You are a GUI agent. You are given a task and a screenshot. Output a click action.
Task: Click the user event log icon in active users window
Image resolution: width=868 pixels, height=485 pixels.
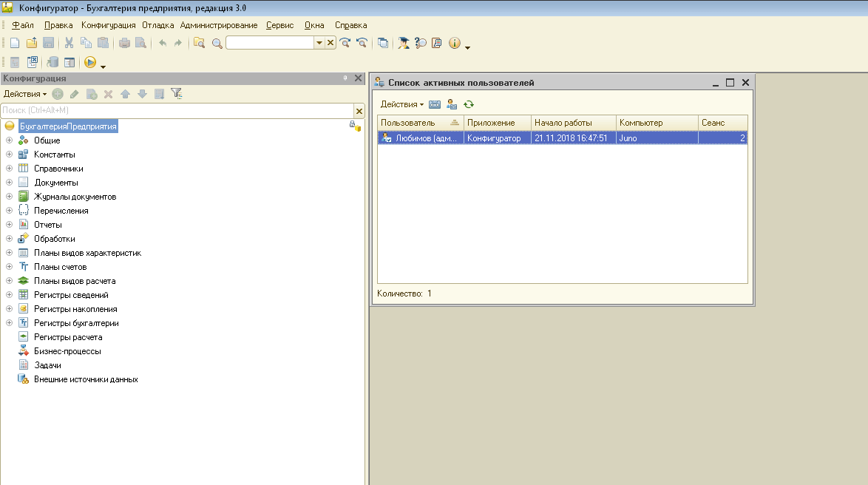pos(452,104)
